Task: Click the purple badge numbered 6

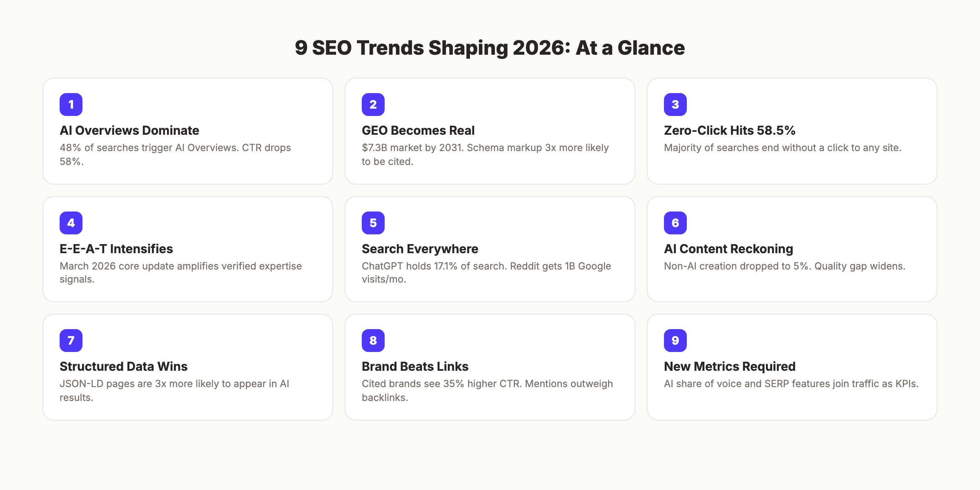Action: (x=675, y=223)
